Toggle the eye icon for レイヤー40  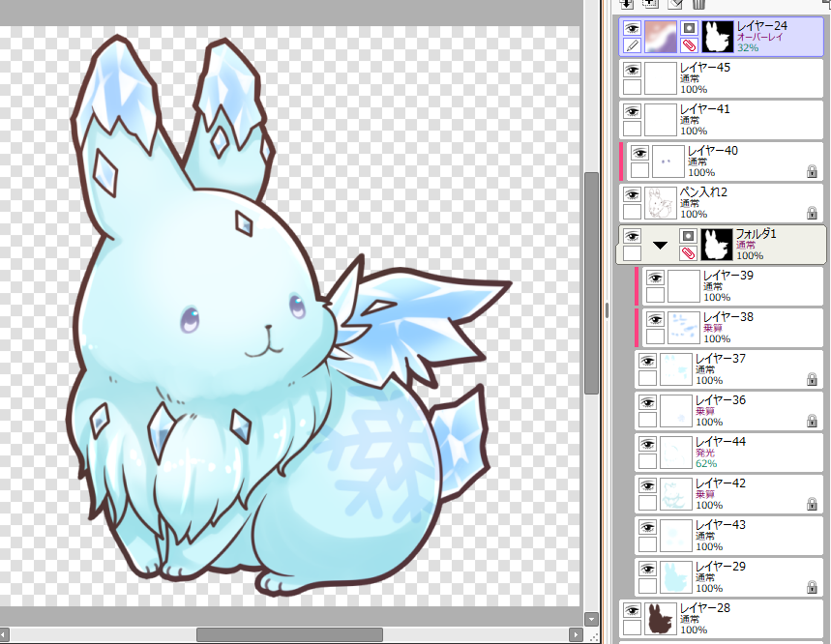[639, 153]
